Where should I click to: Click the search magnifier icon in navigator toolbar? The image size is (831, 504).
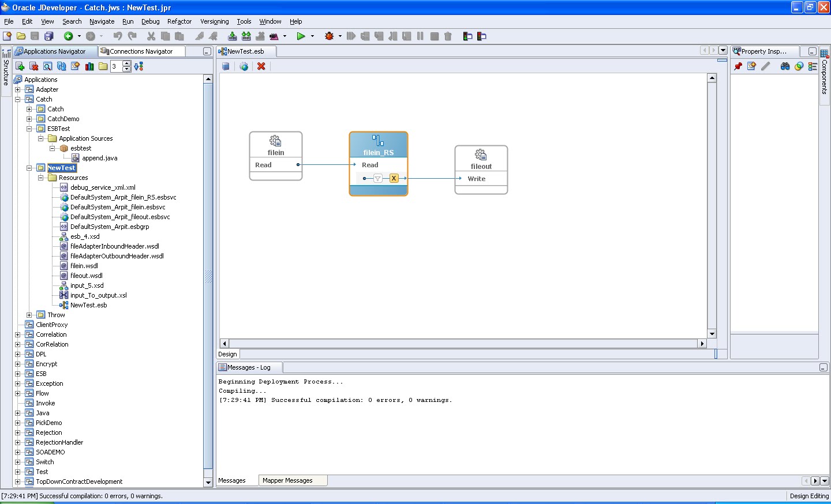click(x=47, y=66)
